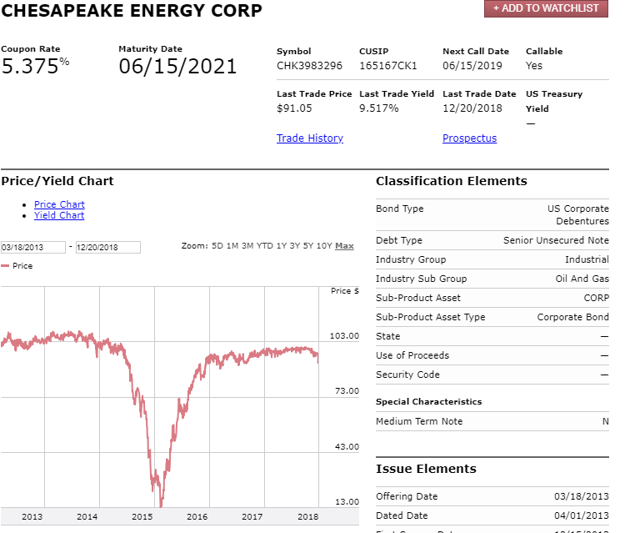Click the Special Characteristics heading
The height and width of the screenshot is (533, 640).
pos(429,402)
